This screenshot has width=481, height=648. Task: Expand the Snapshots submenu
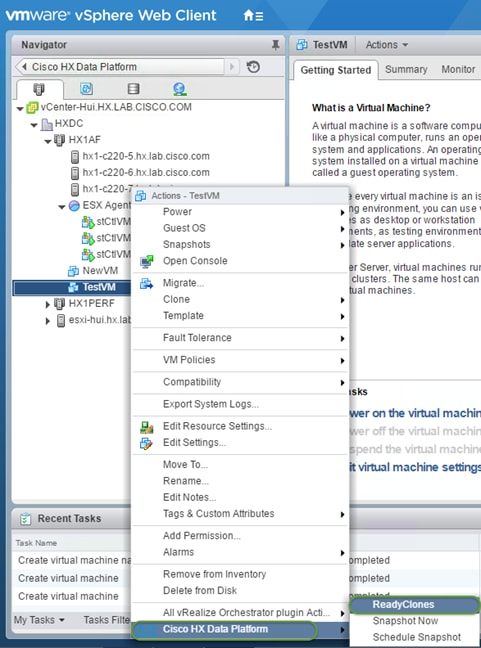(x=240, y=245)
